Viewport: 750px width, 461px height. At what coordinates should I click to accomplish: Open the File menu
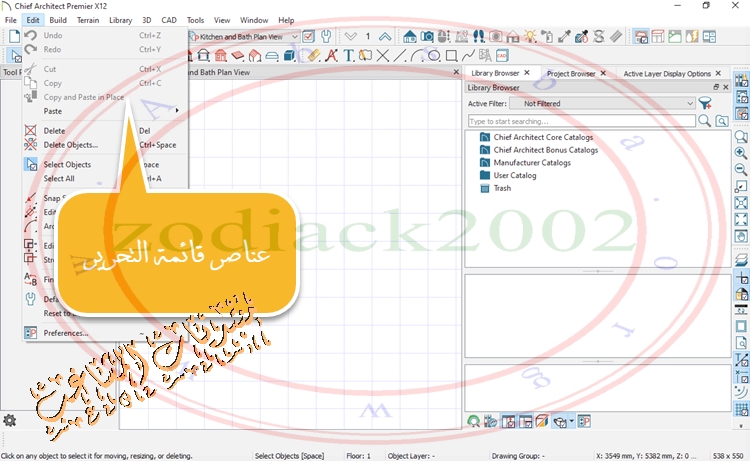pos(11,20)
